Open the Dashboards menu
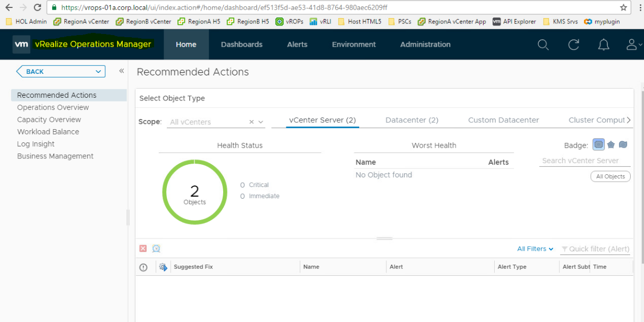The image size is (644, 322). tap(242, 45)
